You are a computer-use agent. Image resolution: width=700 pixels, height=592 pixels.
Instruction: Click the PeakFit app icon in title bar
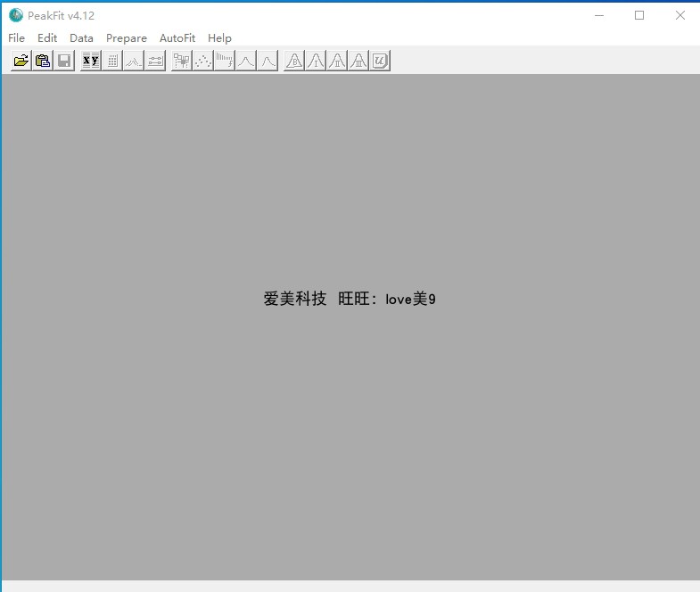[x=16, y=15]
